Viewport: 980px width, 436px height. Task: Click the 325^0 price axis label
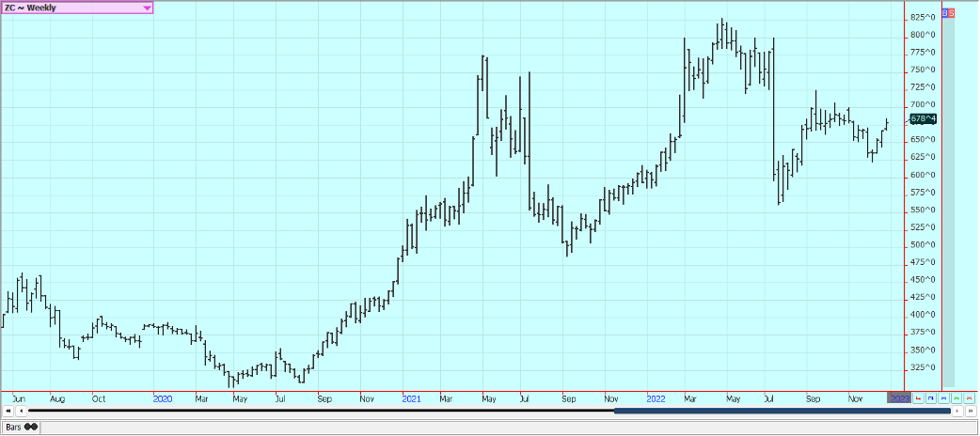[x=923, y=367]
